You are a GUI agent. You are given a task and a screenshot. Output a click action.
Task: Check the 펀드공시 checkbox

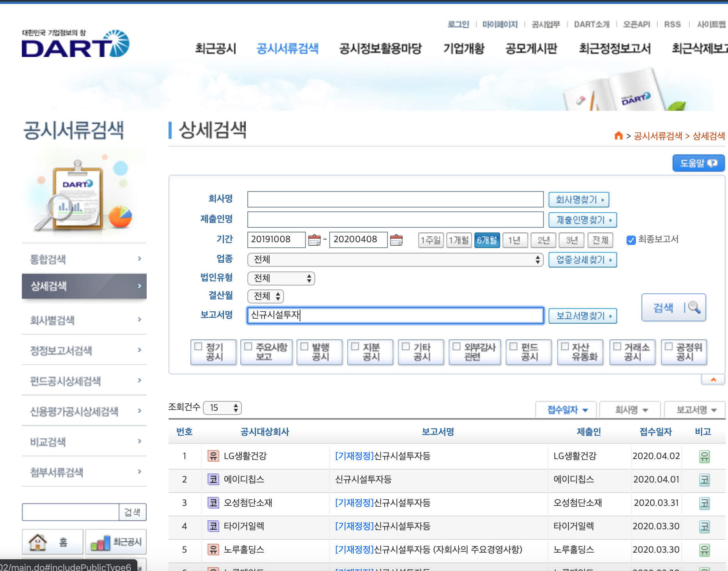click(513, 346)
